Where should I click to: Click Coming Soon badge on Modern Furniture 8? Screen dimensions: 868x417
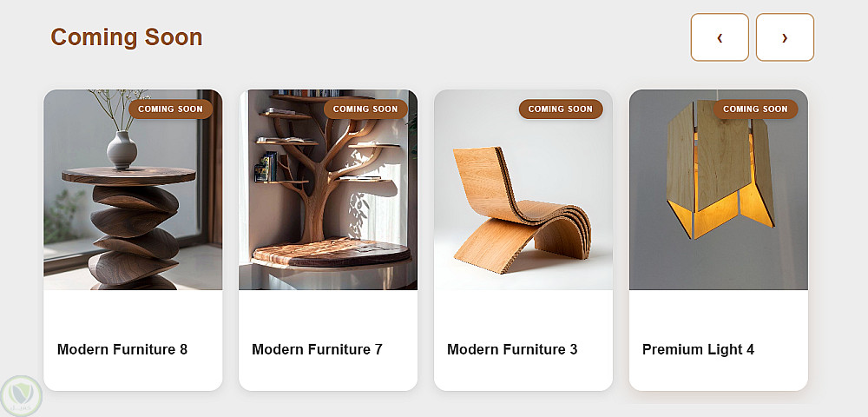tap(170, 109)
